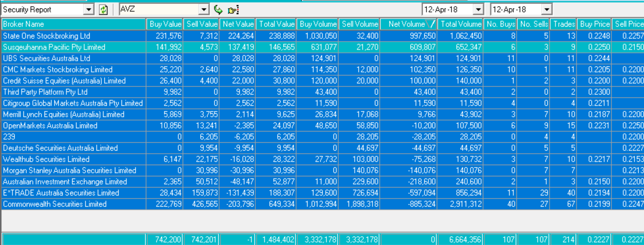
Task: Open the first 12-Apr-18 date dropdown
Action: click(x=478, y=10)
